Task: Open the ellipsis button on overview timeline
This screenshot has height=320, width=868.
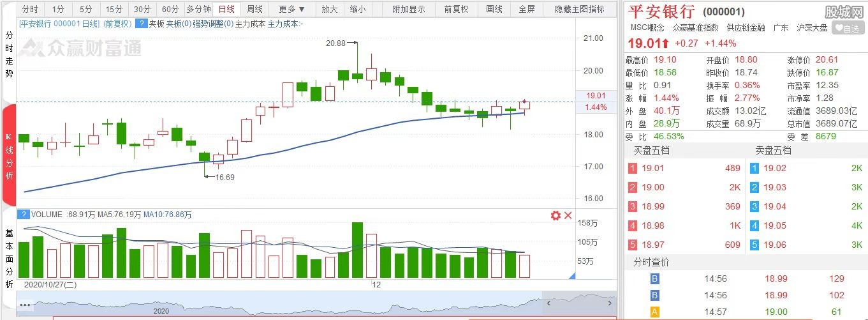Action: (26, 305)
